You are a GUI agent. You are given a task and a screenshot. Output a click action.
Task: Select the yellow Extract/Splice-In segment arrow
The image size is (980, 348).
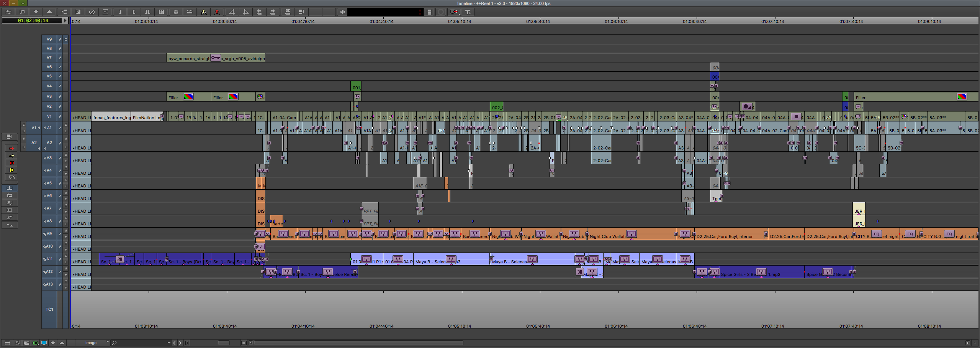tap(11, 156)
